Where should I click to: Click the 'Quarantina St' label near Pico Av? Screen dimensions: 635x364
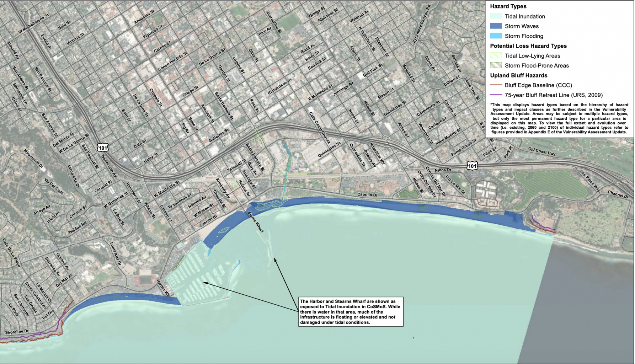point(274,22)
